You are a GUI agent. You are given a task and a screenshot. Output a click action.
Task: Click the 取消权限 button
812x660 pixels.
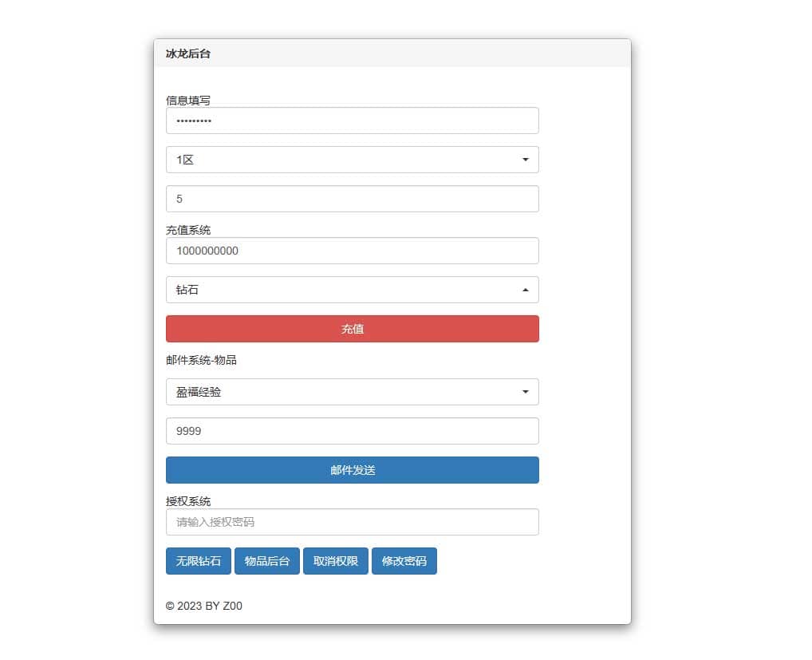click(336, 561)
